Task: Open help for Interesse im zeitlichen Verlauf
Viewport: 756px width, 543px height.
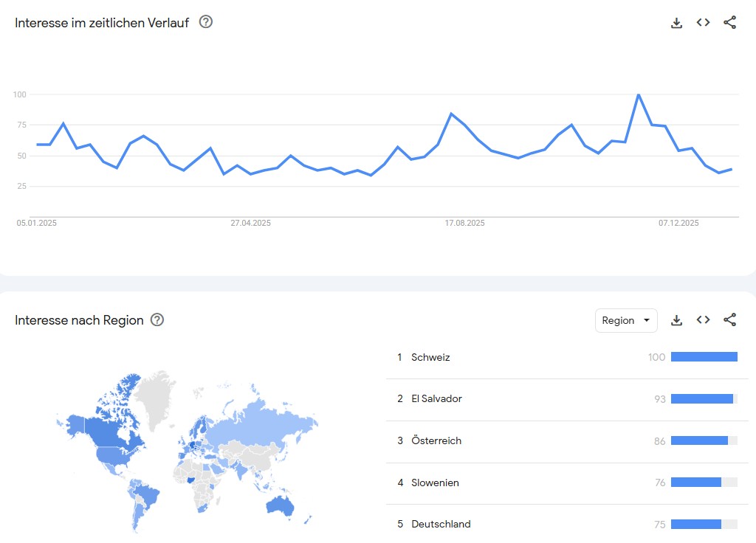Action: (206, 22)
